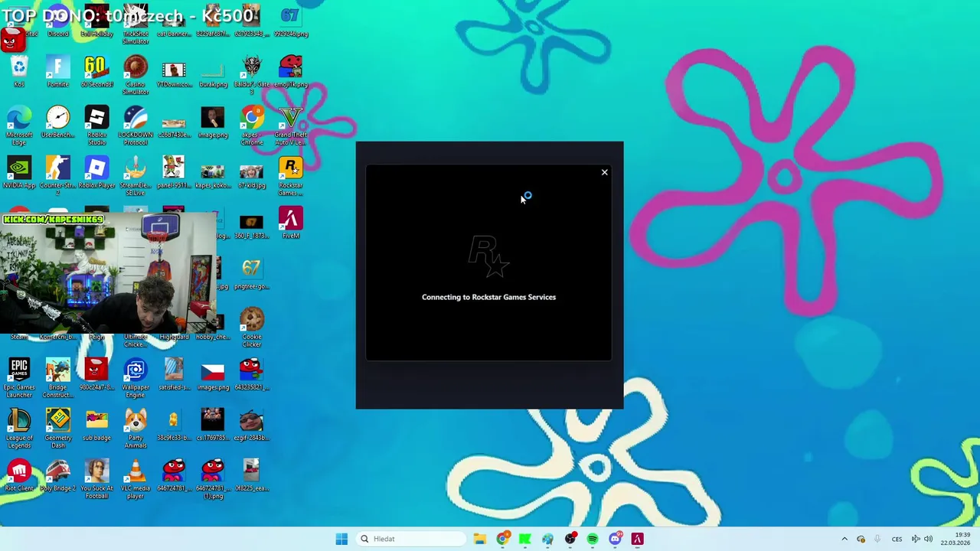Screen dimensions: 980x551
Task: Open the taskbar volume control
Action: 929,539
